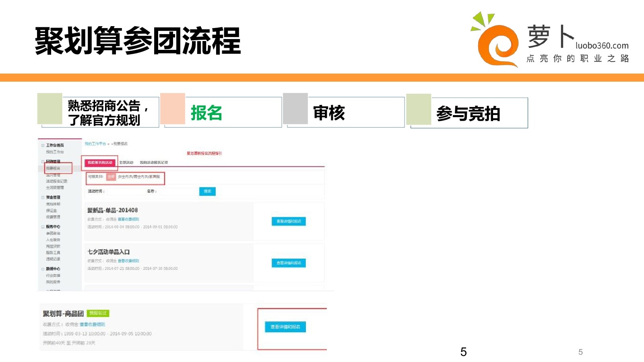This screenshot has height=362, width=644.
Task: Open 服务工具 in the sidebar
Action: [x=53, y=253]
